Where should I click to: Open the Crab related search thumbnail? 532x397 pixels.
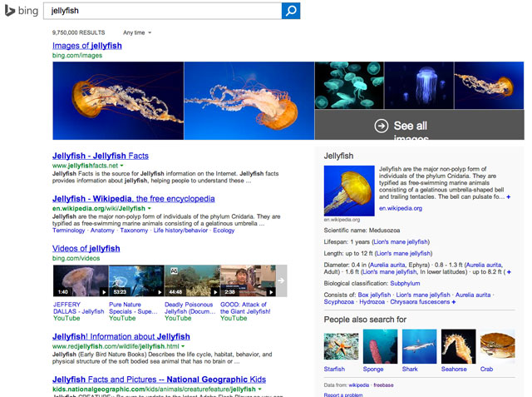498,346
